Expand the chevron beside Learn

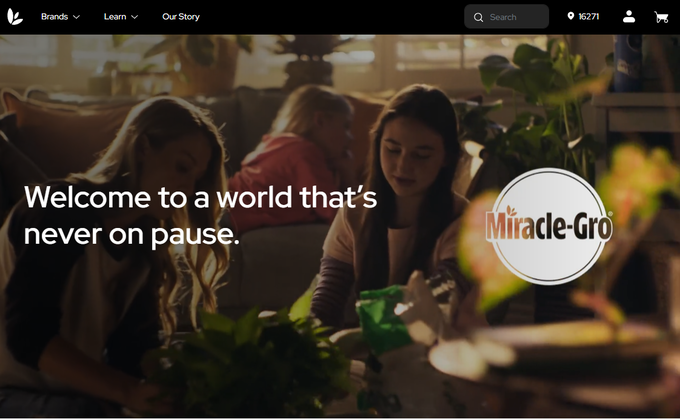point(134,17)
